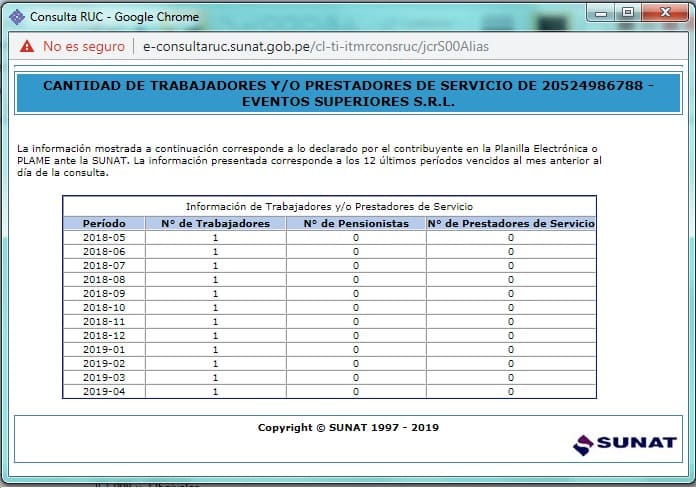This screenshot has height=488, width=696.
Task: Click the informational paragraph about Planilla Electrónica
Action: [x=309, y=160]
